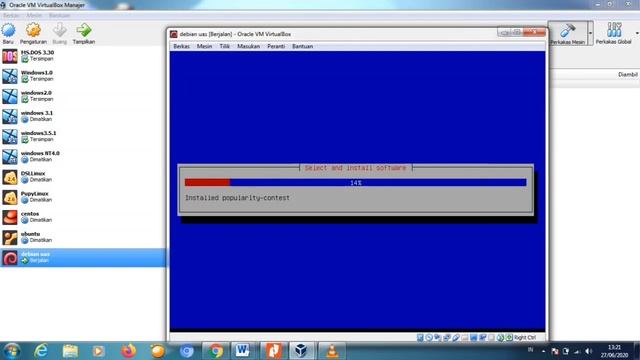Screen dimensions: 640x360
Task: Expand the Perkakas Mesin dropdown arrow
Action: (590, 33)
